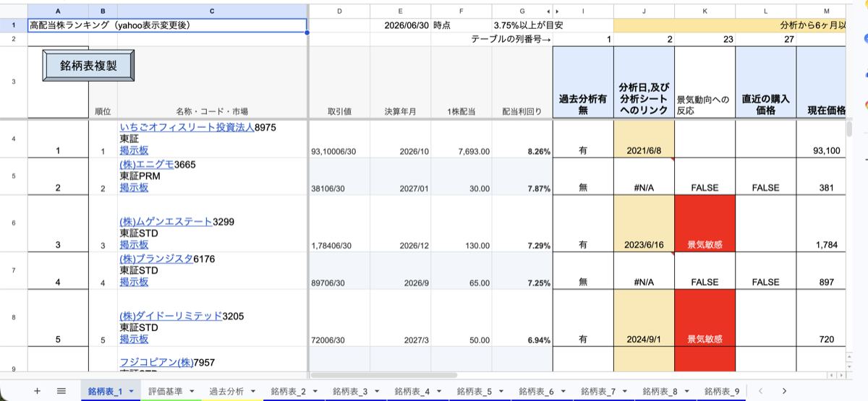
Task: Select the analysis date cell 2024/9/1
Action: coord(644,317)
